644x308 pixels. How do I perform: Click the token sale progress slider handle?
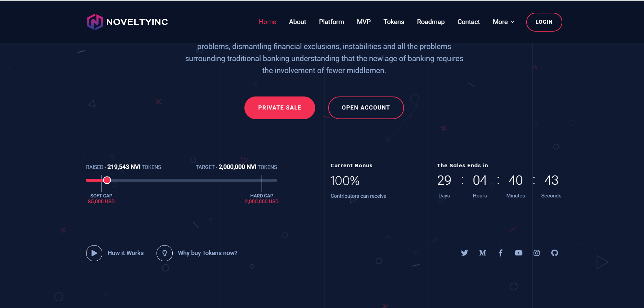pyautogui.click(x=107, y=180)
